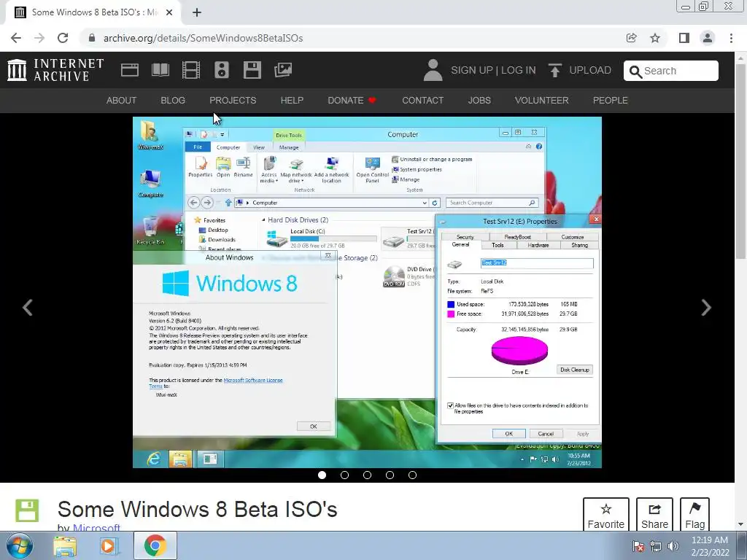Viewport: 747px width, 560px height.
Task: Click the LOG IN link
Action: coord(519,71)
